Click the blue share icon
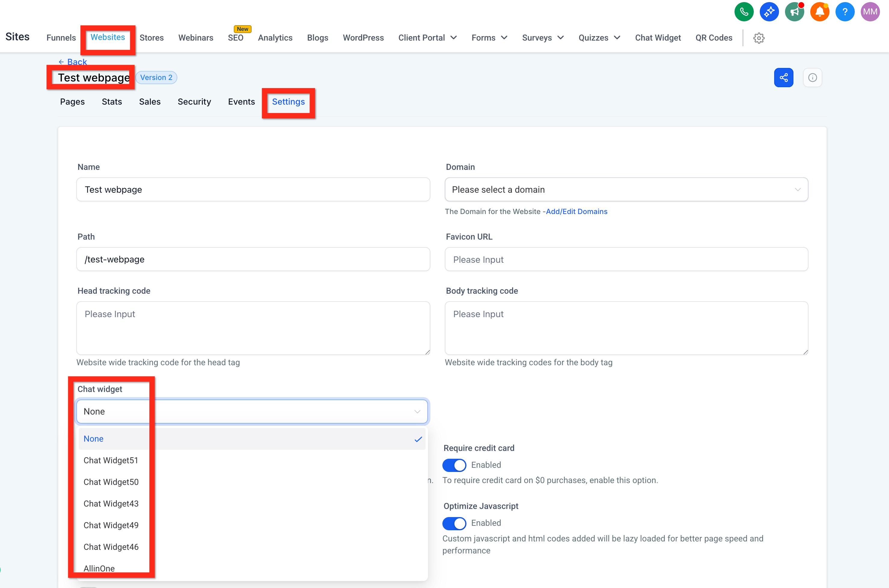Screen dimensions: 889x588 [x=784, y=78]
